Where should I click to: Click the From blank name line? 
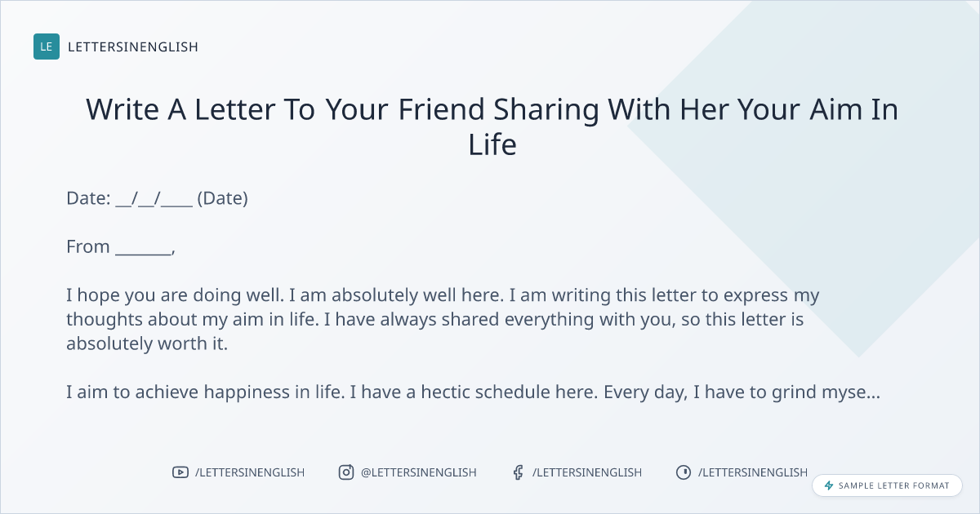[x=143, y=247]
